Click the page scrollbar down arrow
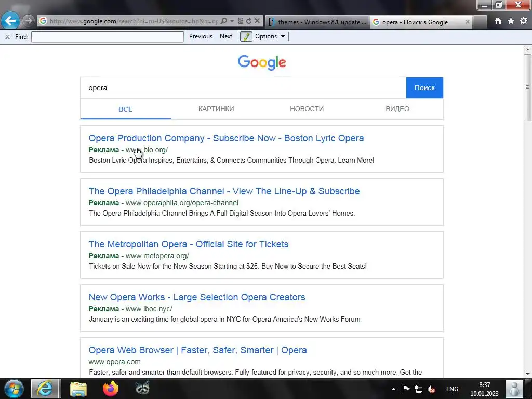 point(528,374)
